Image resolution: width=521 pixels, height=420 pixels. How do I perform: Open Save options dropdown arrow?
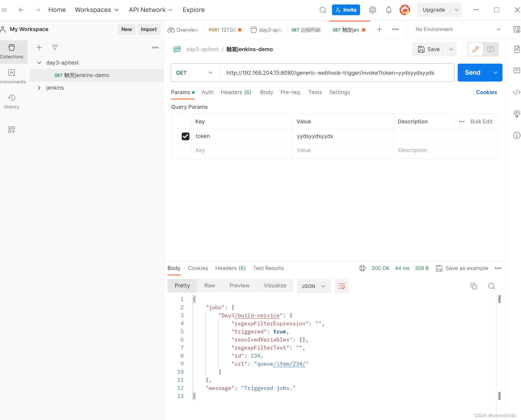click(x=451, y=49)
